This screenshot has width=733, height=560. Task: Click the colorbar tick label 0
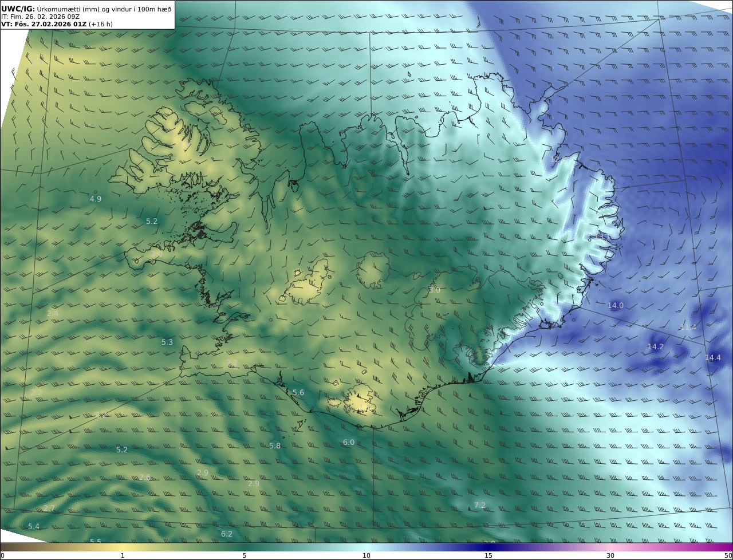[2, 556]
